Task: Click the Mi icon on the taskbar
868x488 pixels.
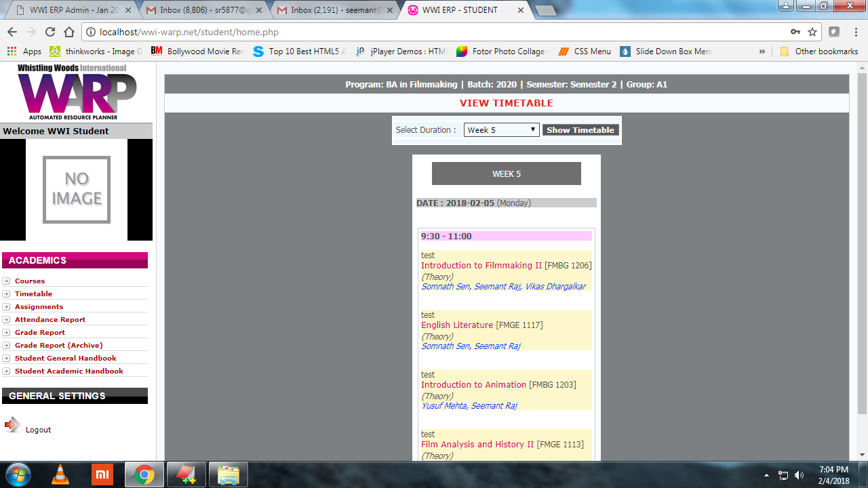Action: click(102, 474)
